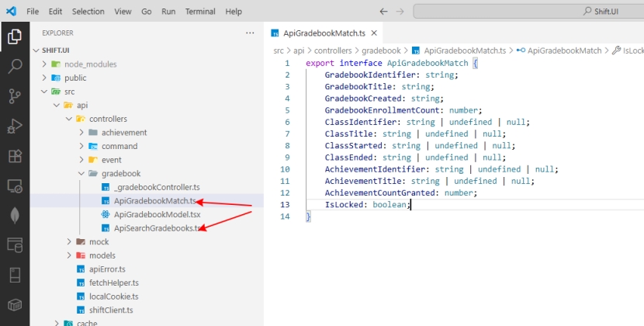Click the IsLocked property in code

tap(344, 204)
